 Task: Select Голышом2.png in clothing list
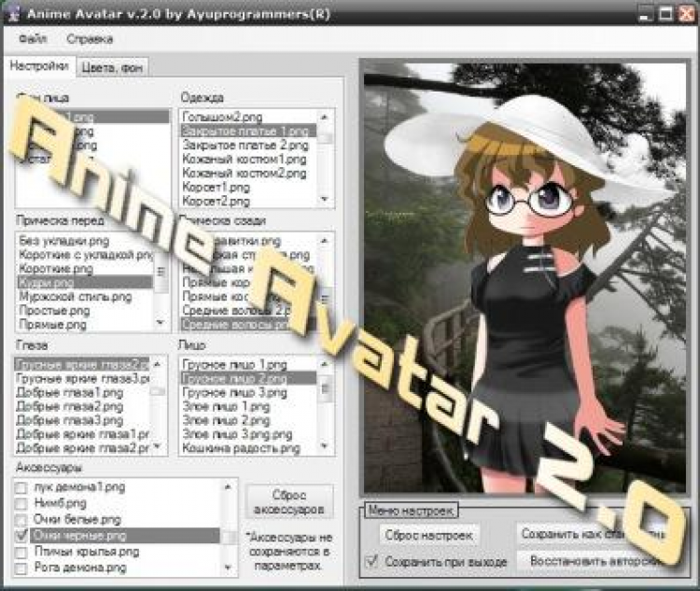click(247, 117)
